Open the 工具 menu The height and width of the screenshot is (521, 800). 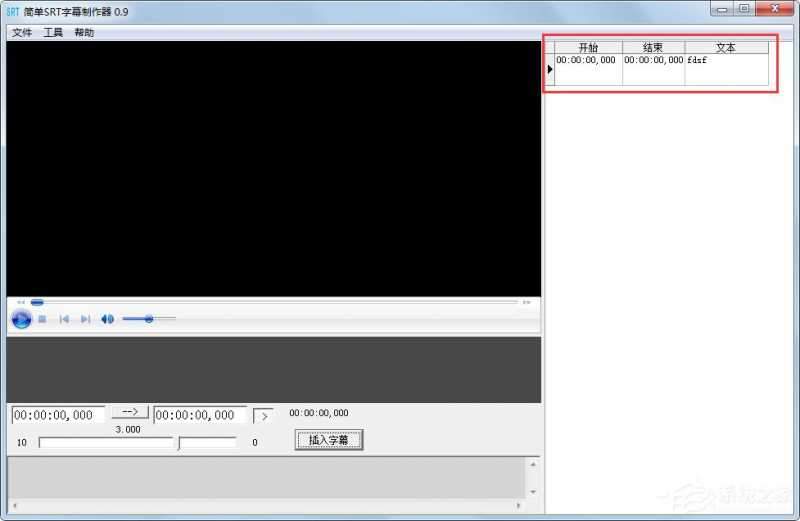click(x=53, y=33)
